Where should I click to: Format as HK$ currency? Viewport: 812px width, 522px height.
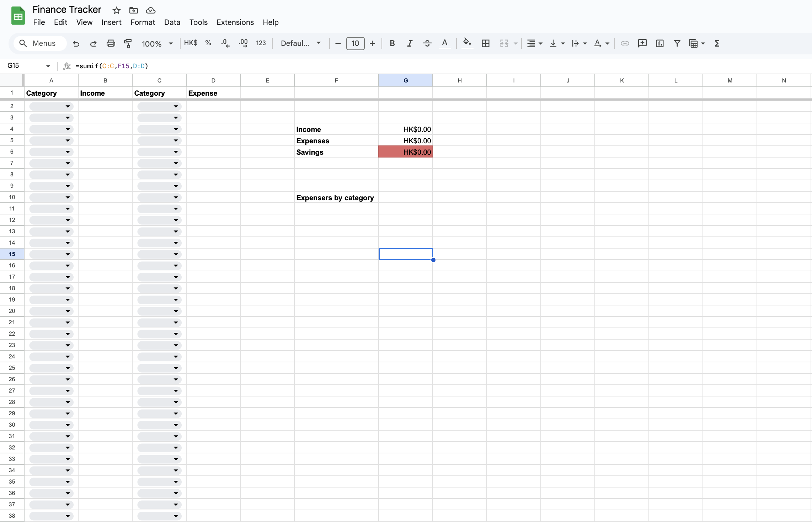coord(191,43)
